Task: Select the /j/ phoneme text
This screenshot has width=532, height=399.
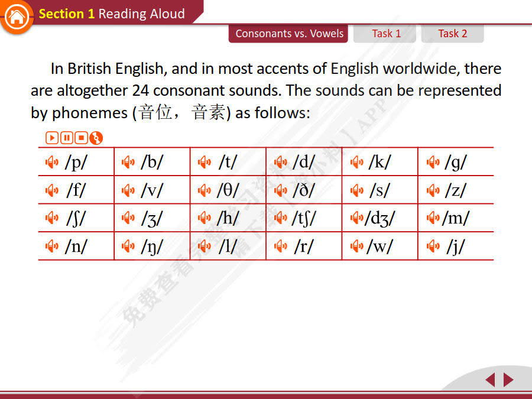Action: point(456,247)
